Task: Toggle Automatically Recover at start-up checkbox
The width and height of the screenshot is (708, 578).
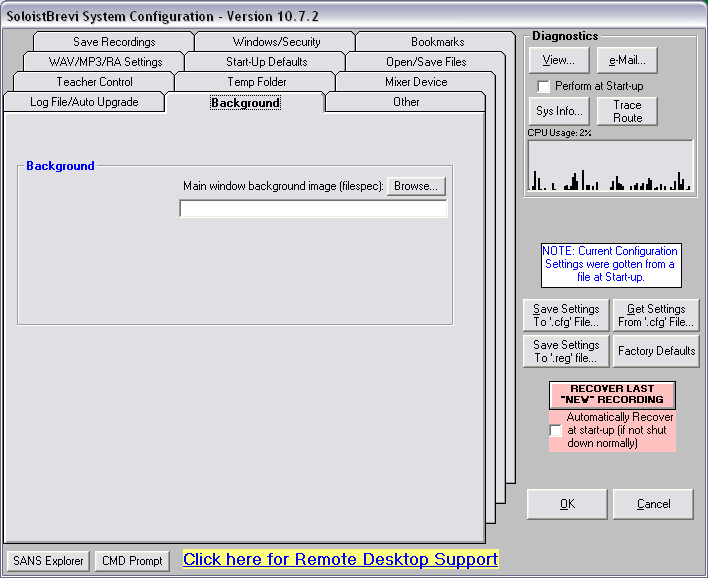Action: tap(556, 430)
